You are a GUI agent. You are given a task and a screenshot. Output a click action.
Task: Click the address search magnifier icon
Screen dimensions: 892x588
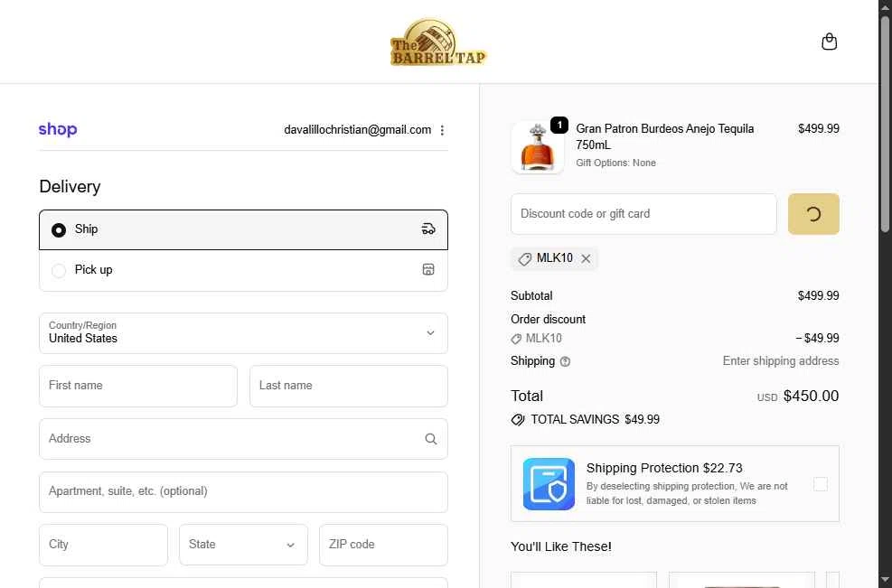[431, 439]
